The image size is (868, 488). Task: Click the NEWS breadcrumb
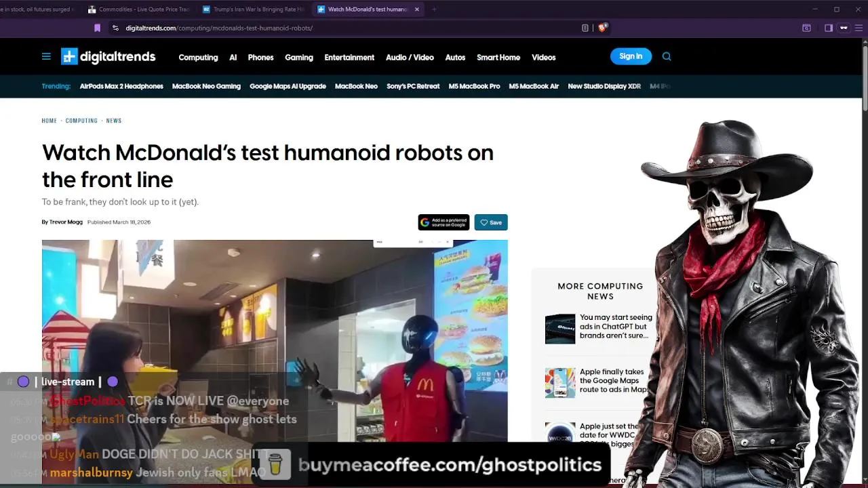click(114, 121)
